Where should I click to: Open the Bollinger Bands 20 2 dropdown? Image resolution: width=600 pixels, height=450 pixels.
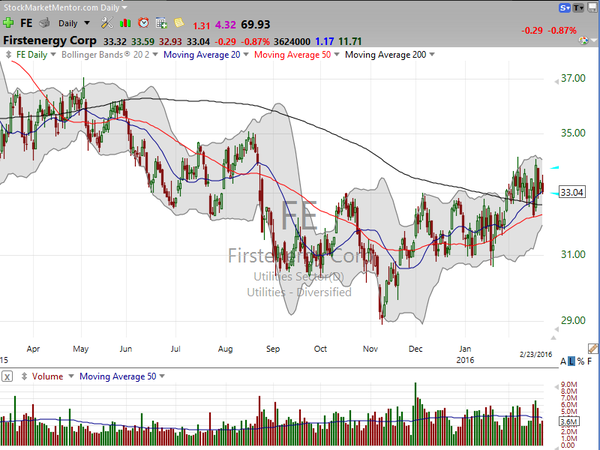(x=155, y=55)
